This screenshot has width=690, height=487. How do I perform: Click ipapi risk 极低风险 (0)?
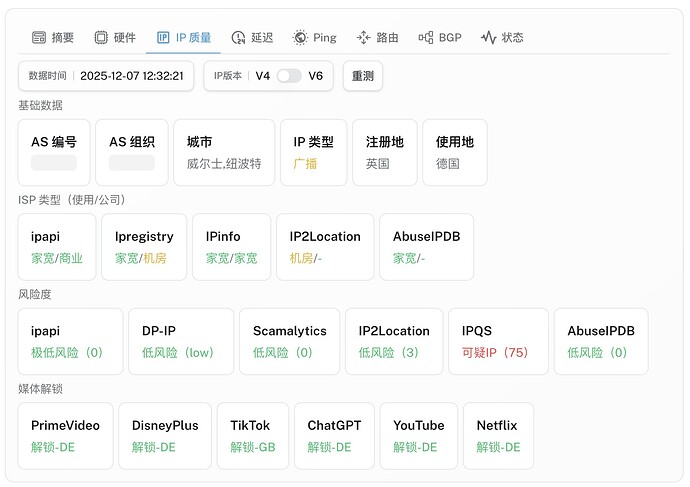point(66,352)
